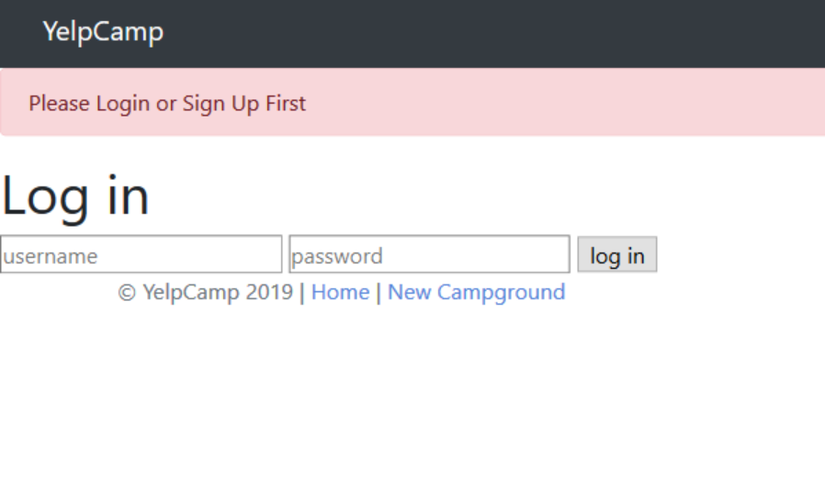Image resolution: width=825 pixels, height=504 pixels.
Task: Click the Log in page heading
Action: (x=75, y=196)
